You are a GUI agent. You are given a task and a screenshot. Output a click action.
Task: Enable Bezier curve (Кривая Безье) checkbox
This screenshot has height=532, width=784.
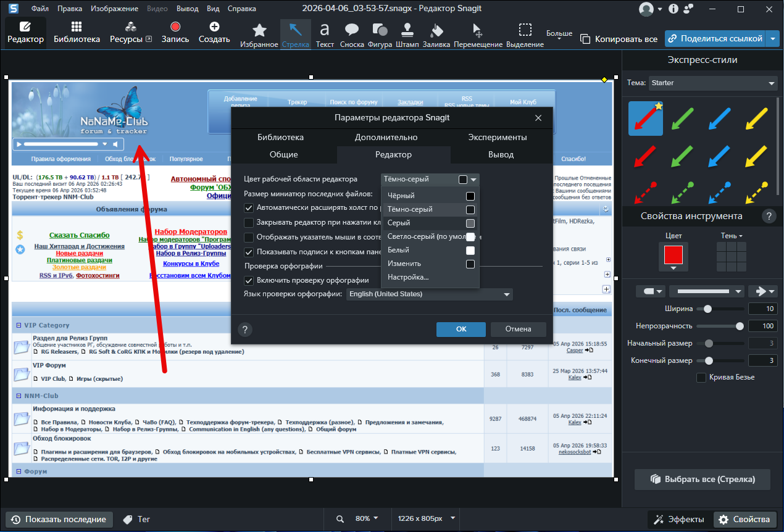[x=701, y=377]
